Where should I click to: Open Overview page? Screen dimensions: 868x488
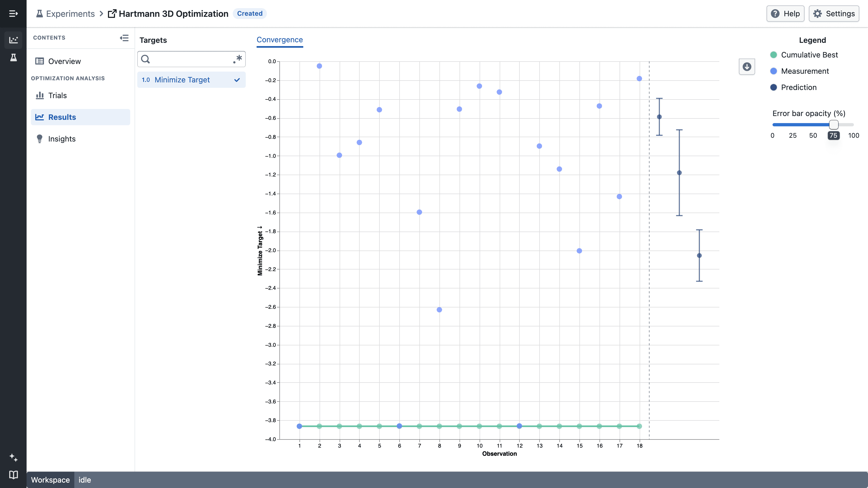point(80,61)
